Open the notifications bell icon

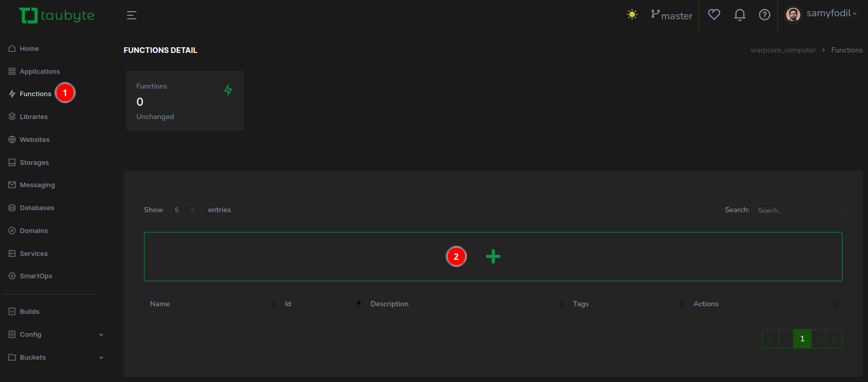point(739,15)
